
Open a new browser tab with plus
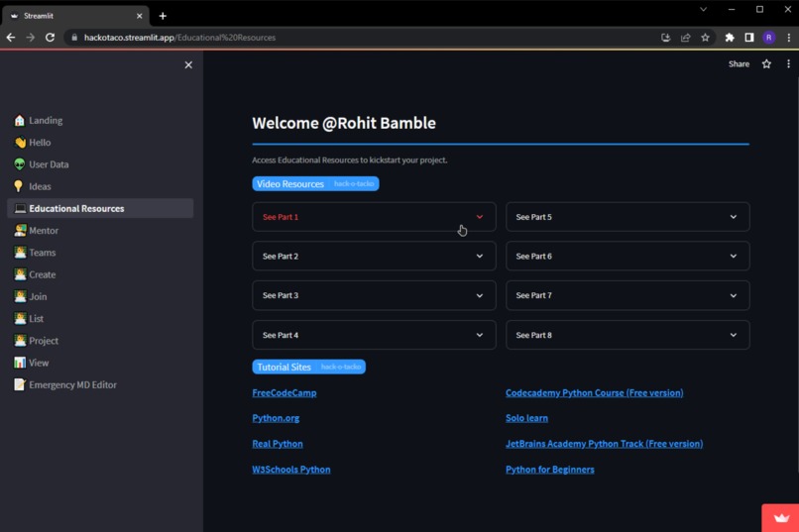pyautogui.click(x=163, y=16)
